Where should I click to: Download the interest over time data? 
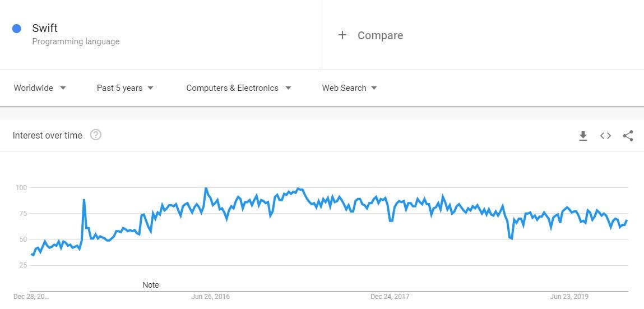coord(583,136)
